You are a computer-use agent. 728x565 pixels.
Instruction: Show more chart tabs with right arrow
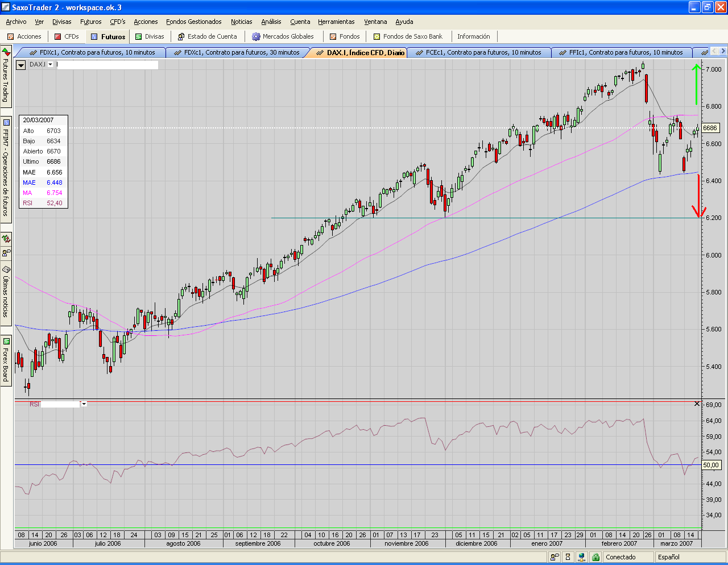723,52
